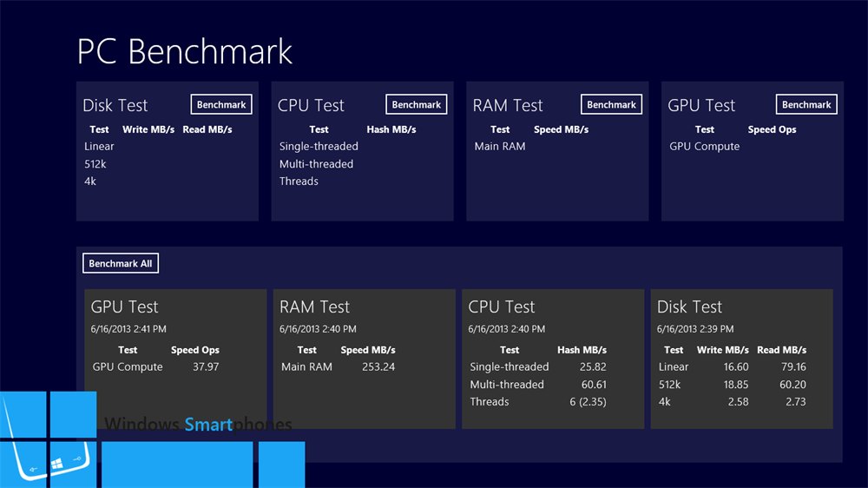Screen dimensions: 868x488
Task: Click the Write MB/s header in Disk results
Action: click(722, 350)
